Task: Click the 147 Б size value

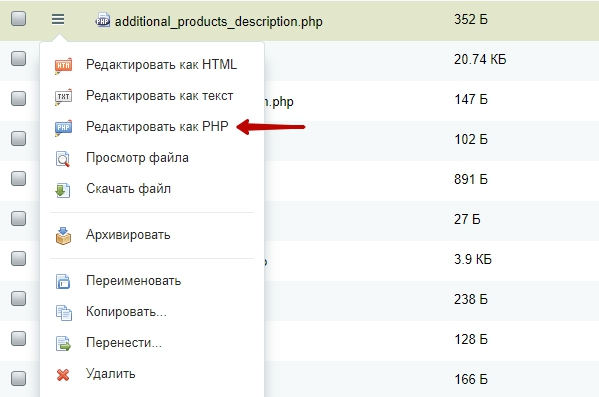Action: pos(471,99)
